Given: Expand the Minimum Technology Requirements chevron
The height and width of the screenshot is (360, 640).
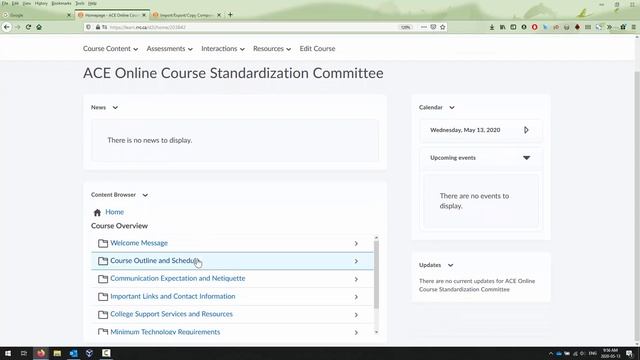Looking at the screenshot, I should (356, 333).
